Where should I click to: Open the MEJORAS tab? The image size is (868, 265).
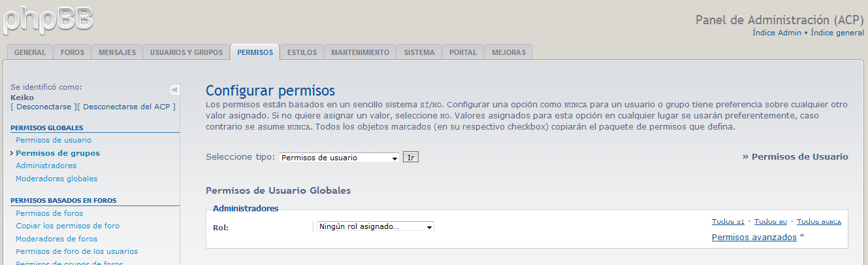pyautogui.click(x=509, y=52)
